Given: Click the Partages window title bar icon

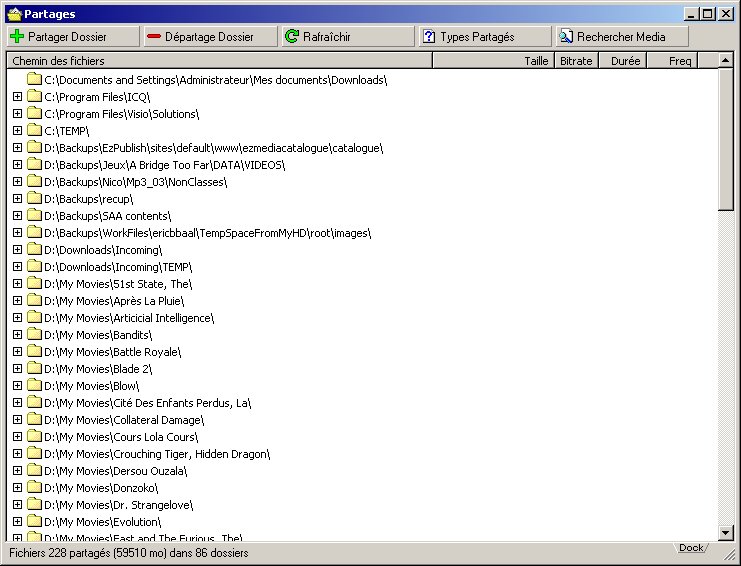Looking at the screenshot, I should [13, 14].
